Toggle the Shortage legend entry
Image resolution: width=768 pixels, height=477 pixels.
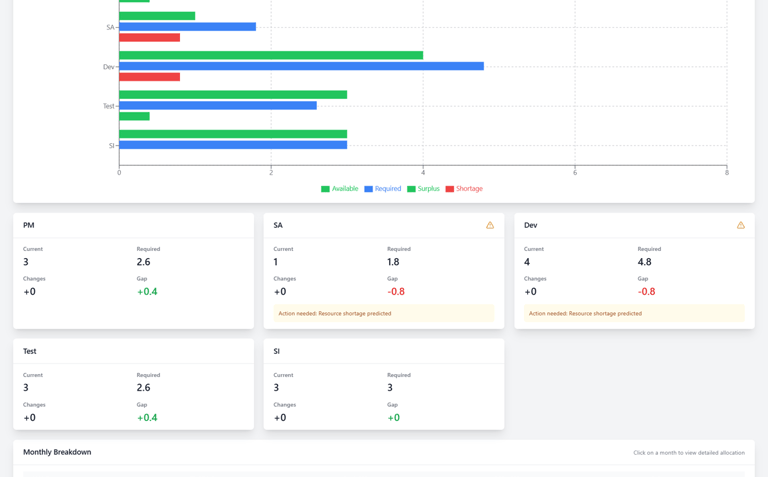coord(464,189)
